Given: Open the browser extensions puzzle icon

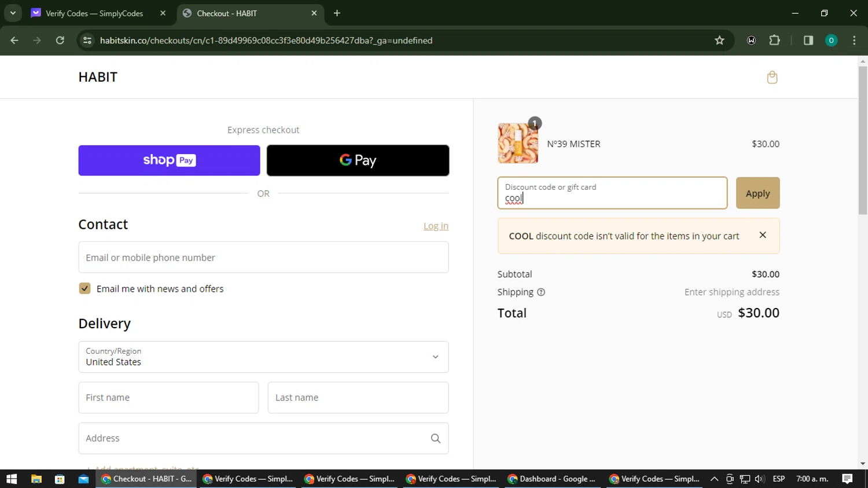Looking at the screenshot, I should pos(775,41).
